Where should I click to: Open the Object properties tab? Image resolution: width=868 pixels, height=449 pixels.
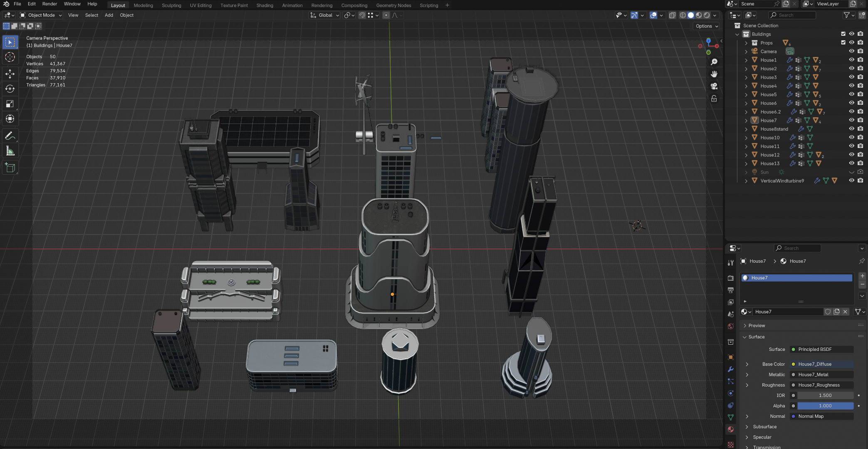(x=731, y=357)
